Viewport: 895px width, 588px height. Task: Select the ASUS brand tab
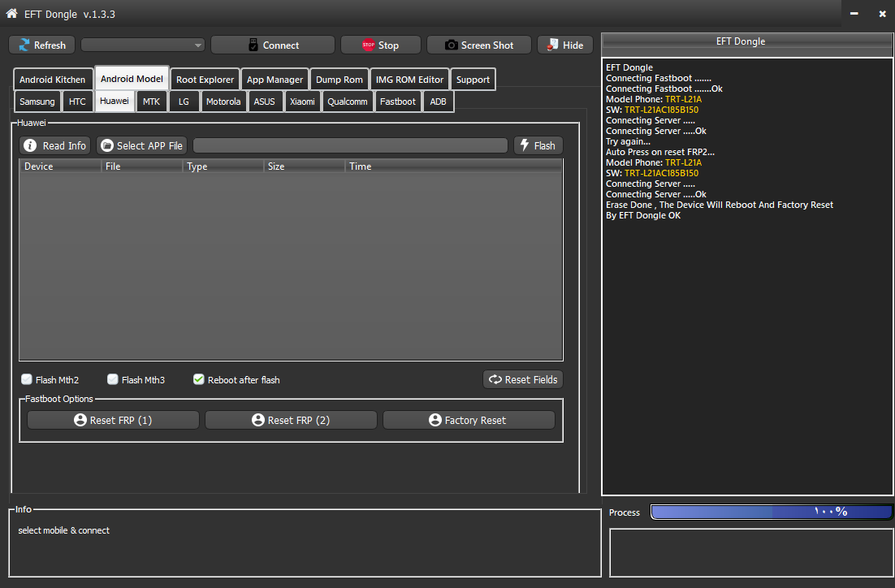264,102
